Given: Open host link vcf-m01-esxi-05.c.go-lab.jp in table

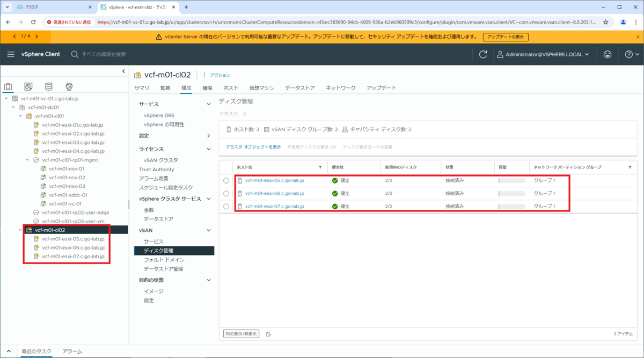Looking at the screenshot, I should click(274, 180).
